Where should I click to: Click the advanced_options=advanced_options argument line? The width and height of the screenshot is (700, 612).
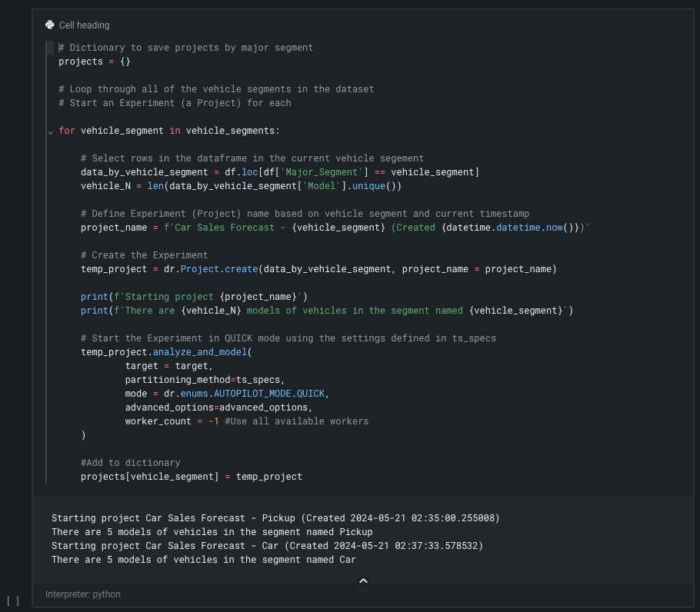pyautogui.click(x=218, y=407)
